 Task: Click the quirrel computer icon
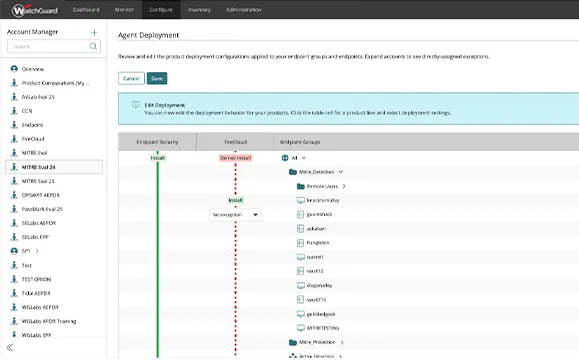click(x=301, y=257)
